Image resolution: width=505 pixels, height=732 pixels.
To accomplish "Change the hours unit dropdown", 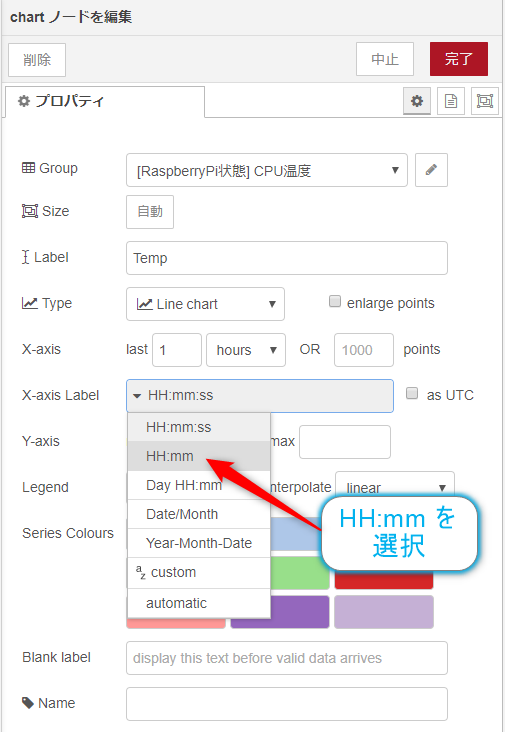I will coord(246,350).
